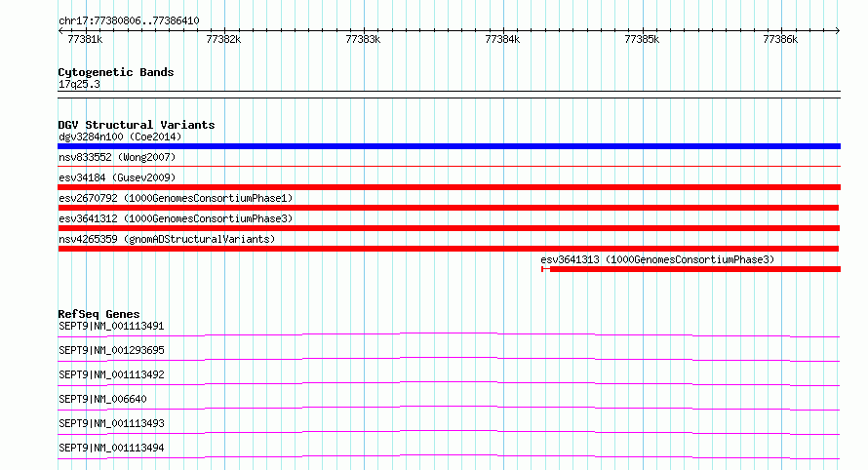Click the dgv3284n100 (Coe2014) label
868x470 pixels.
point(120,137)
